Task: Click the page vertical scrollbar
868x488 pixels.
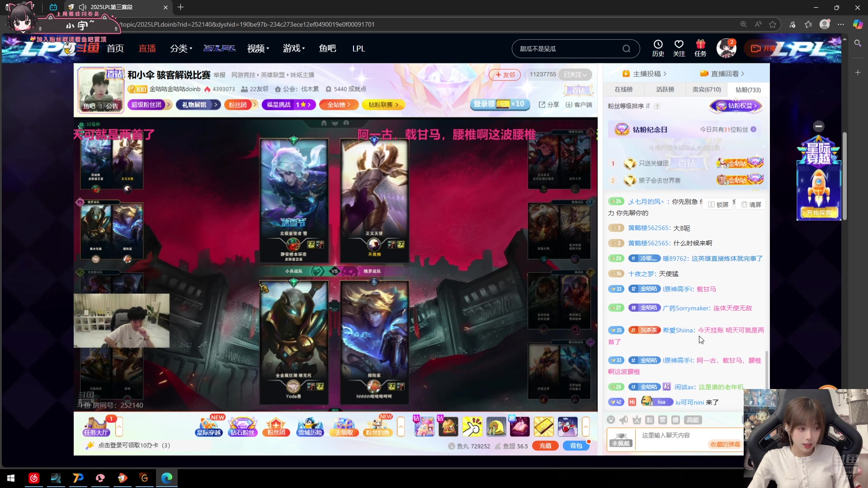Action: 844,176
